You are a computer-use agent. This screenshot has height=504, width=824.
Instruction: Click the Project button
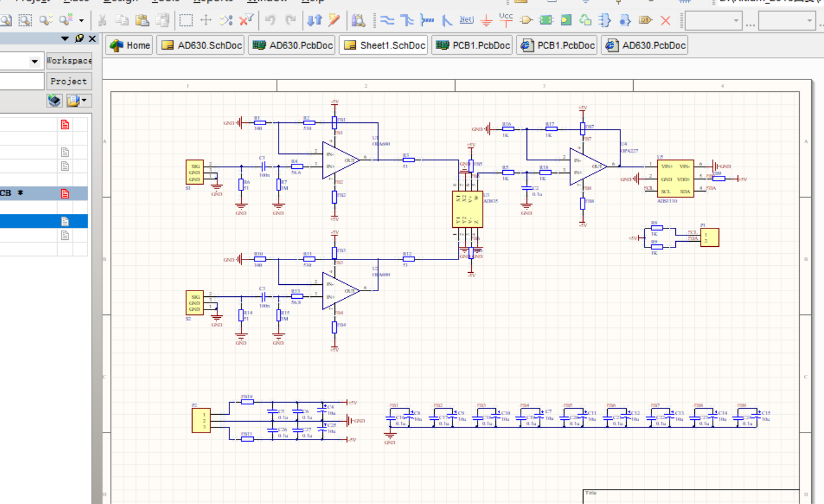click(69, 81)
